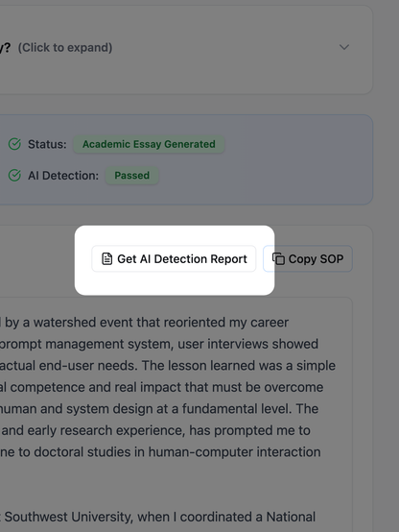Click the green "Passed" detection badge
Screen dimensions: 399x532
131,176
